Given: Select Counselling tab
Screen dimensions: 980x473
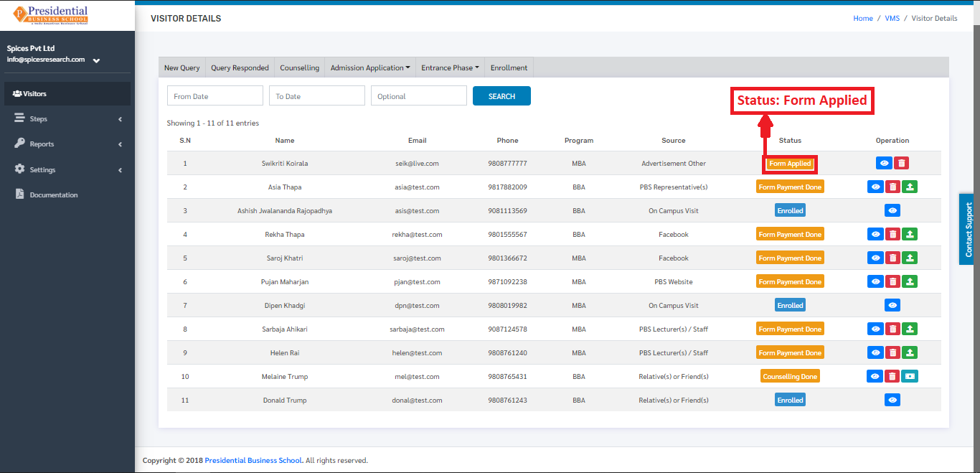Looking at the screenshot, I should [x=300, y=67].
